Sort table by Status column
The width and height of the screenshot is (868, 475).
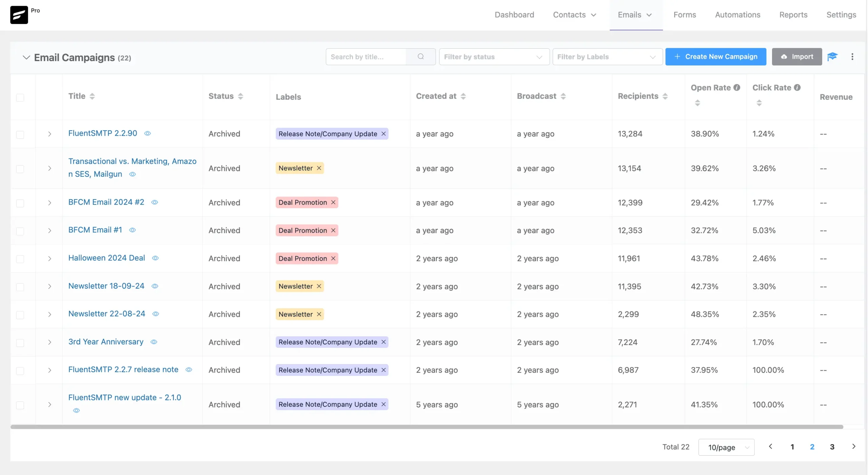tap(240, 96)
